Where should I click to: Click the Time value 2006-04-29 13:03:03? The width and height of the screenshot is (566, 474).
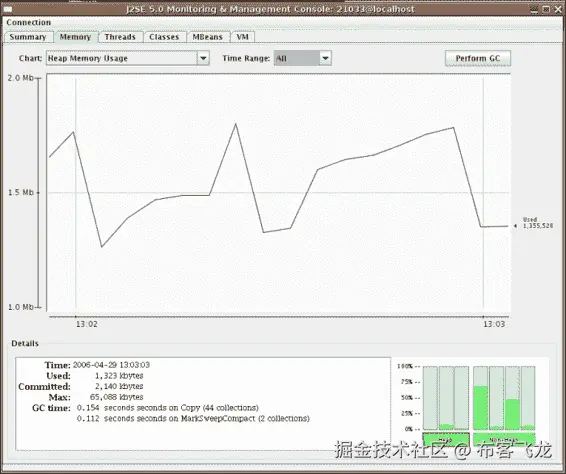(111, 365)
